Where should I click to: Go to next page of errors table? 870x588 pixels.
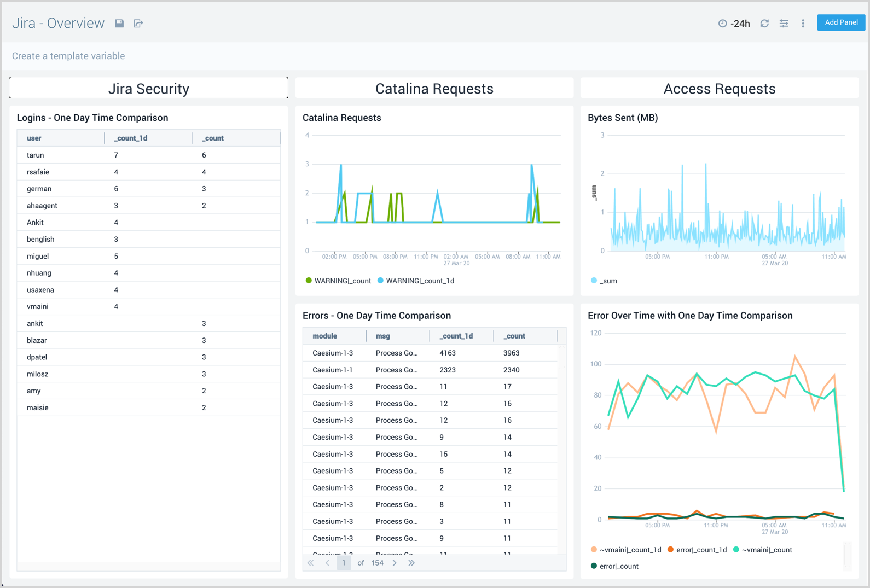pos(395,563)
